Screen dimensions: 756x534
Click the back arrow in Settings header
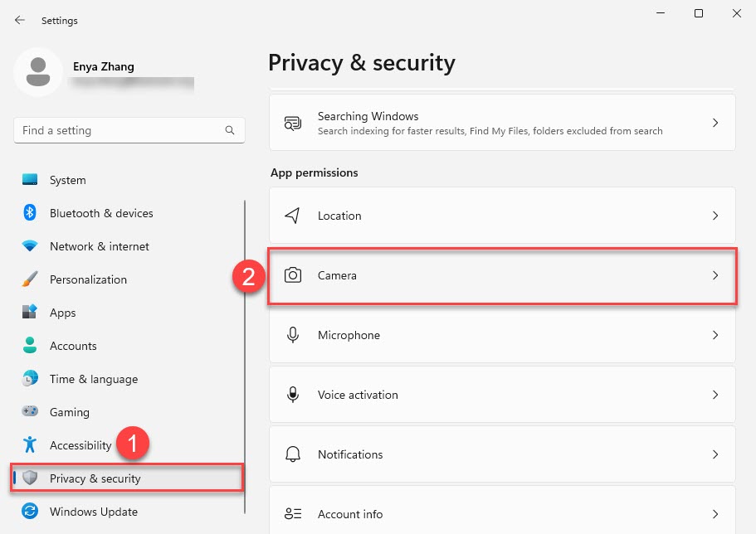coord(20,20)
